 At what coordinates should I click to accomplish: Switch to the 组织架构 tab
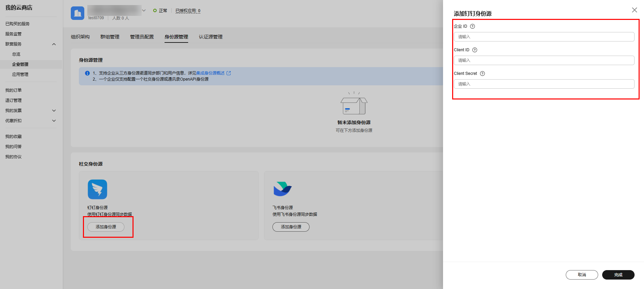80,37
